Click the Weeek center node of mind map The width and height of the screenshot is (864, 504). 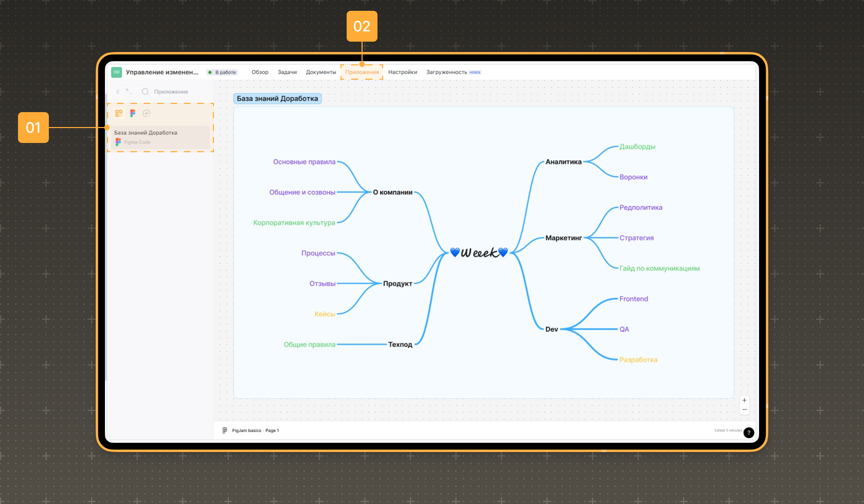(479, 253)
